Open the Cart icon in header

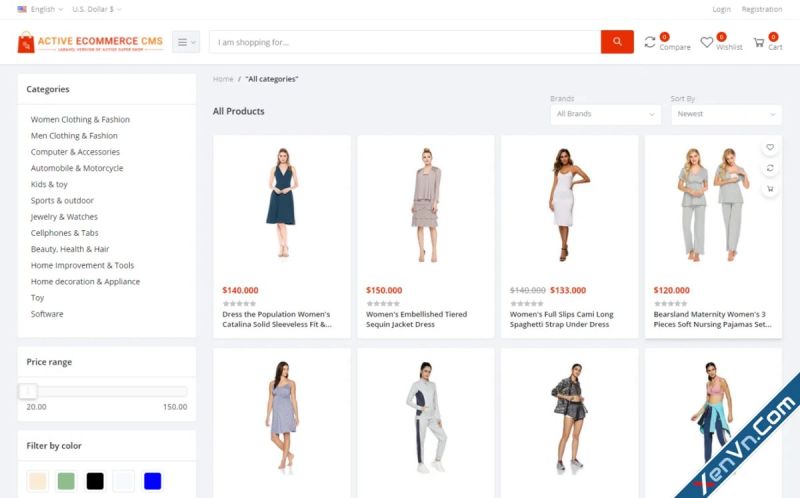[x=759, y=42]
